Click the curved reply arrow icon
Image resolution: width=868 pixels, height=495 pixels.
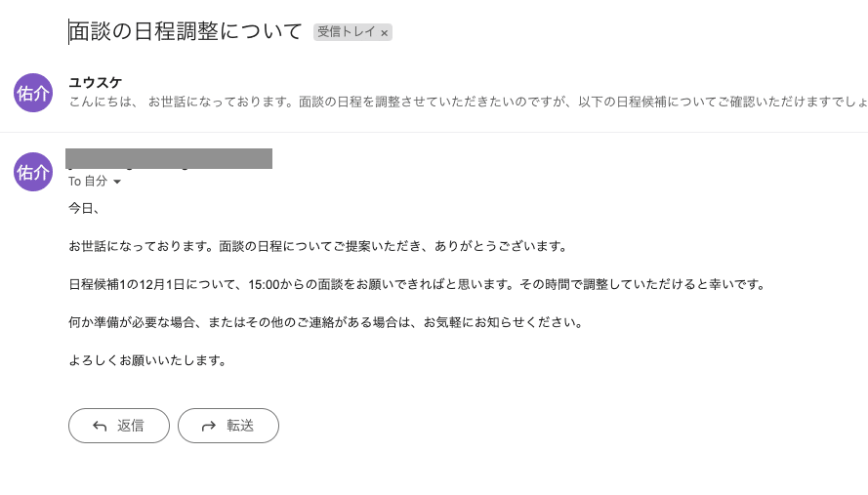point(100,426)
